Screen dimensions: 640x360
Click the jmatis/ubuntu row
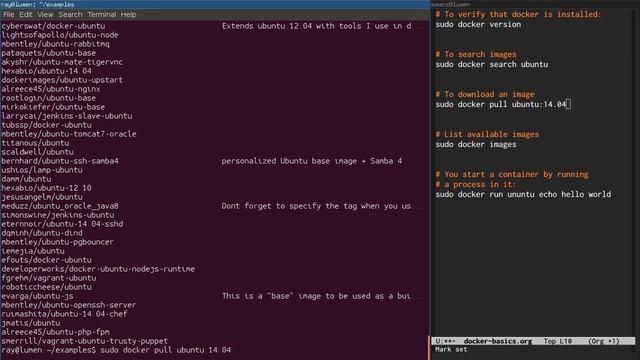[31, 323]
